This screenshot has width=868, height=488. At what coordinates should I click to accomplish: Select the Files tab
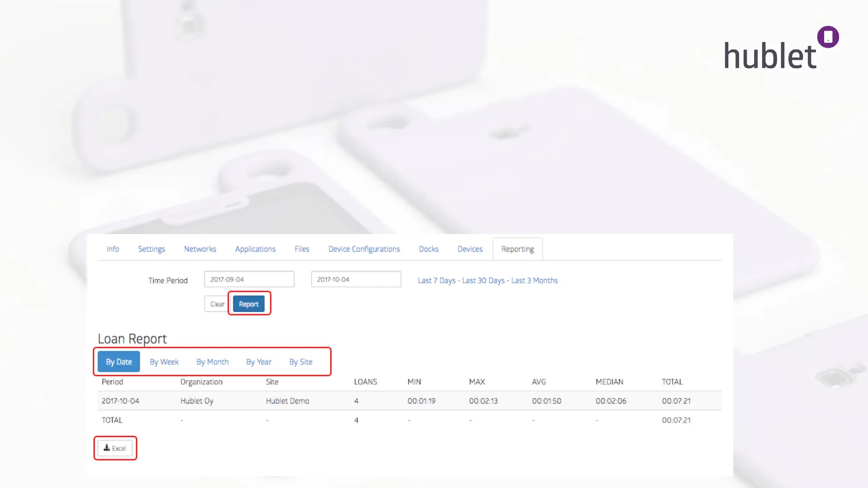pyautogui.click(x=302, y=249)
